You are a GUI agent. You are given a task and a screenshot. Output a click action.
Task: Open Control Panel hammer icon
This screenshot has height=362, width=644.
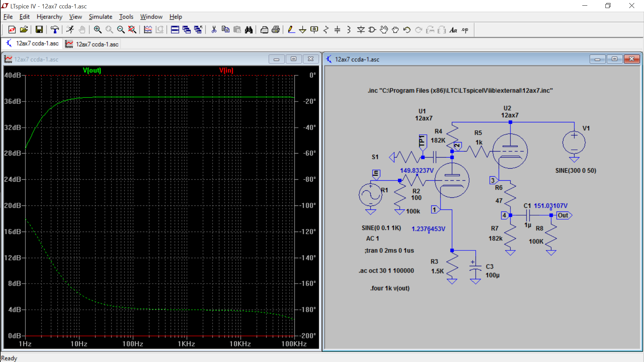[55, 30]
